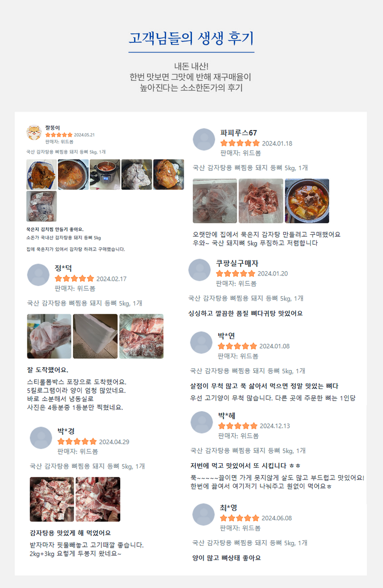Click 박*혜's gray profile avatar
Image resolution: width=383 pixels, height=588 pixels.
[202, 422]
